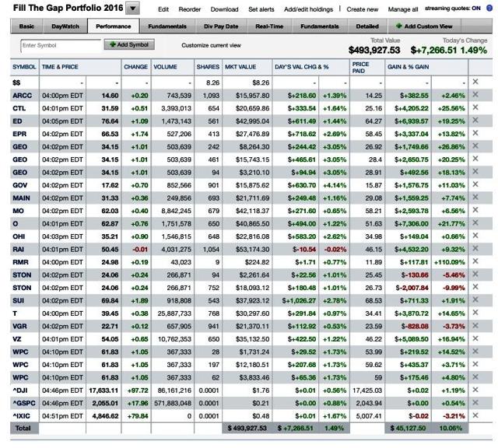Open the MAIN symbol link
Screen dimensions: 498x448
click(x=21, y=198)
